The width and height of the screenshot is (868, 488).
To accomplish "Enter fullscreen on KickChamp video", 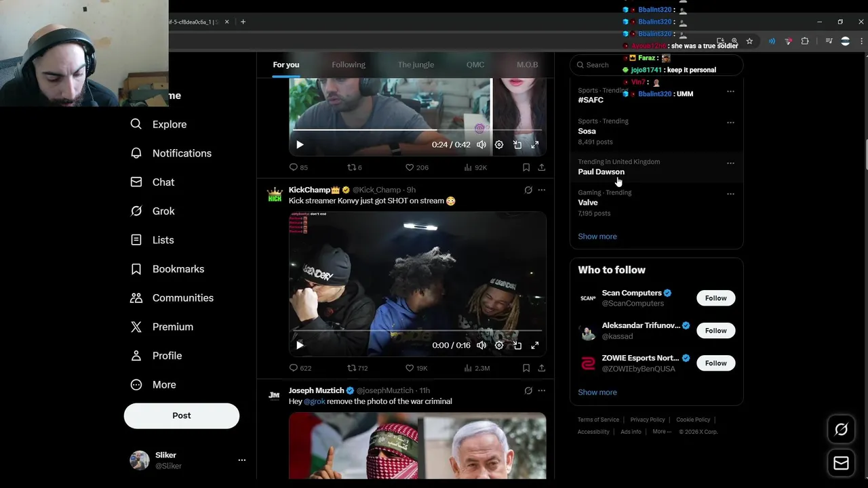I will coord(535,345).
